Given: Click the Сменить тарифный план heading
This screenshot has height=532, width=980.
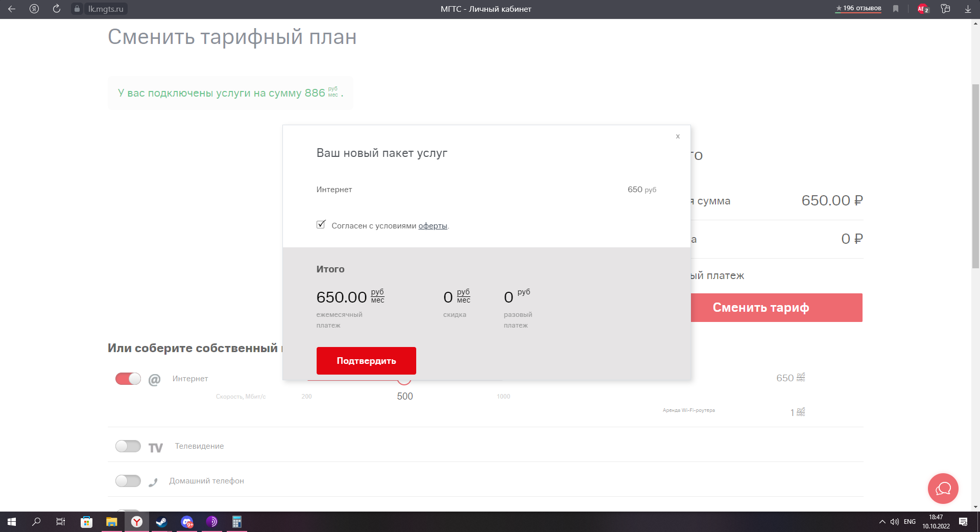Looking at the screenshot, I should pos(232,37).
